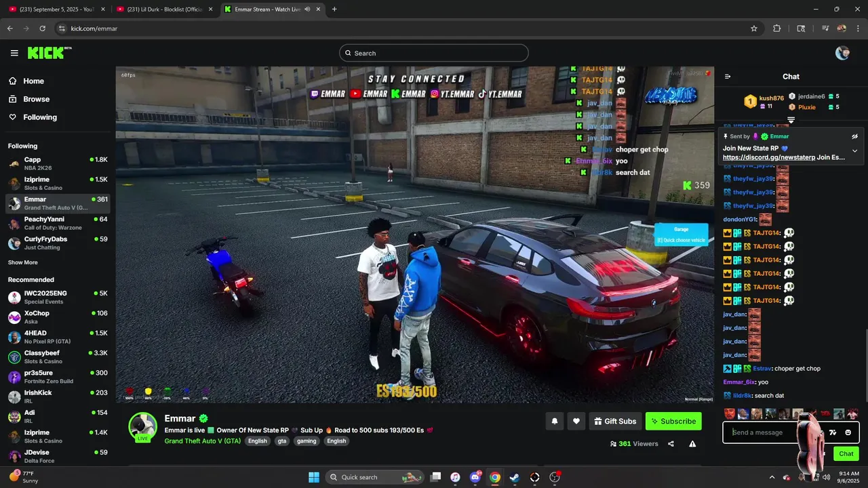
Task: Open CurlyFryDabs Just Chatting channel
Action: click(58, 243)
